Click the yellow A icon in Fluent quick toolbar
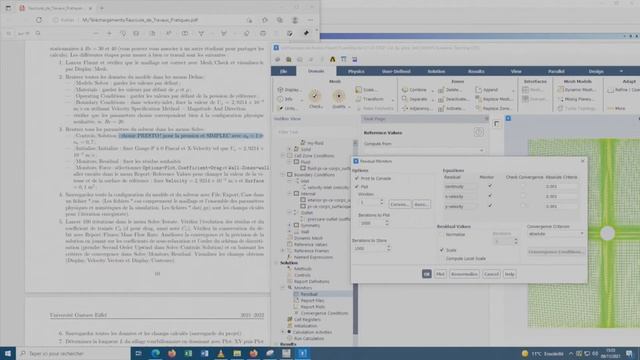 (x=332, y=60)
